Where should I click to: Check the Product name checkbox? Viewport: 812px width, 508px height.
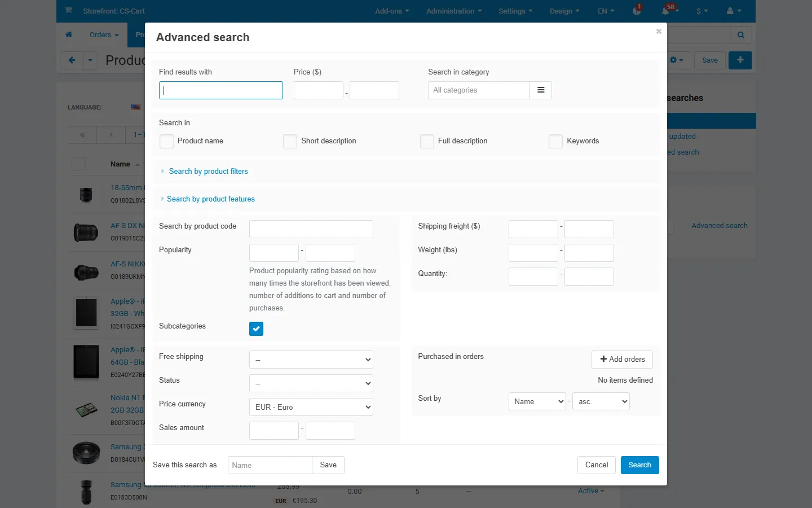166,141
